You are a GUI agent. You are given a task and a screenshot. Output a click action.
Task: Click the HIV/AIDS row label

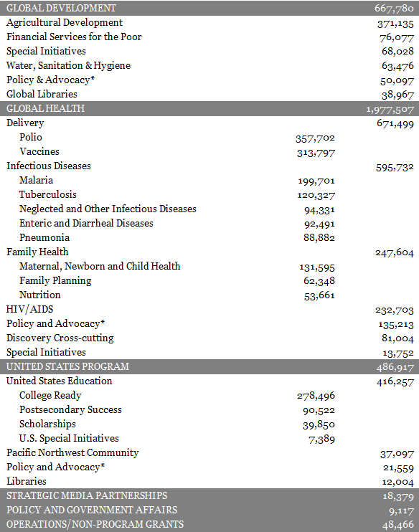click(x=30, y=309)
